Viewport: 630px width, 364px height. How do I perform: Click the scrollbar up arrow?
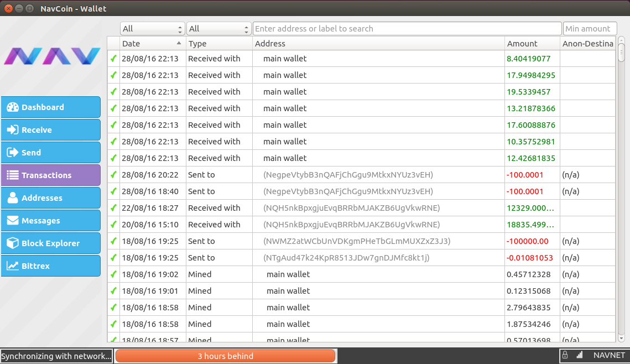(x=621, y=40)
